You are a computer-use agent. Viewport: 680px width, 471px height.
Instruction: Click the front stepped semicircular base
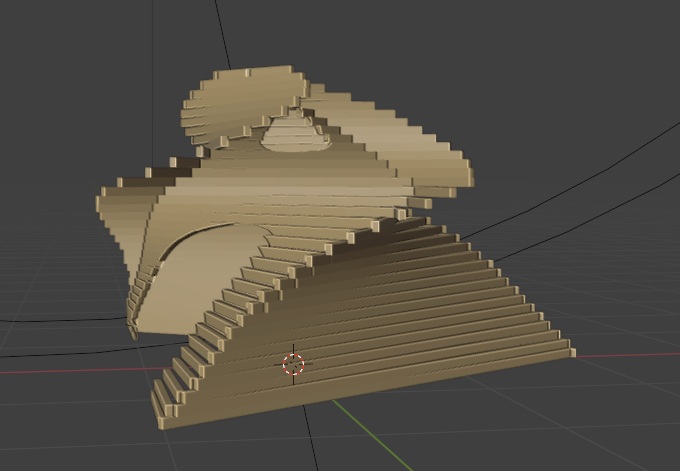click(380, 330)
